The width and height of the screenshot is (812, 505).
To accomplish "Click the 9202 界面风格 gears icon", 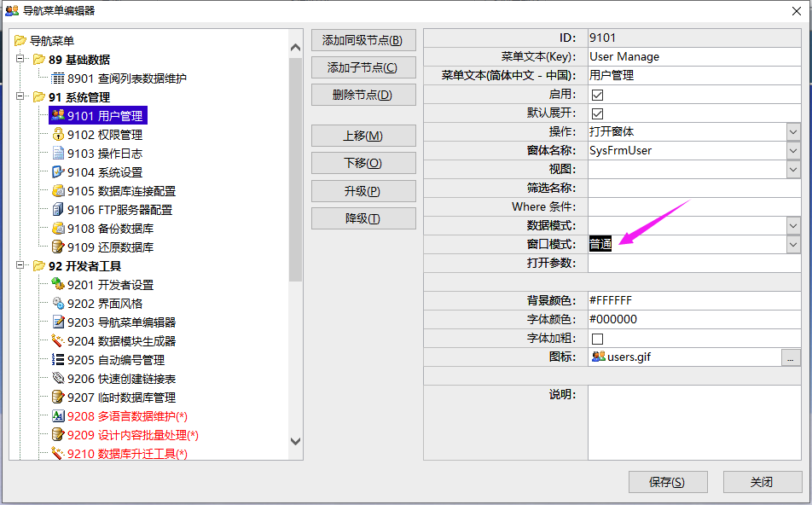I will coord(58,303).
